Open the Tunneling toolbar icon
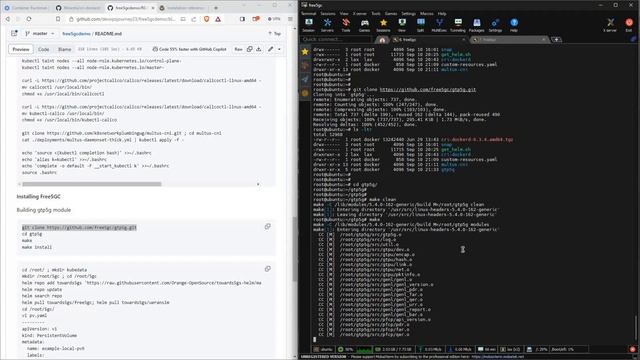 [x=458, y=25]
